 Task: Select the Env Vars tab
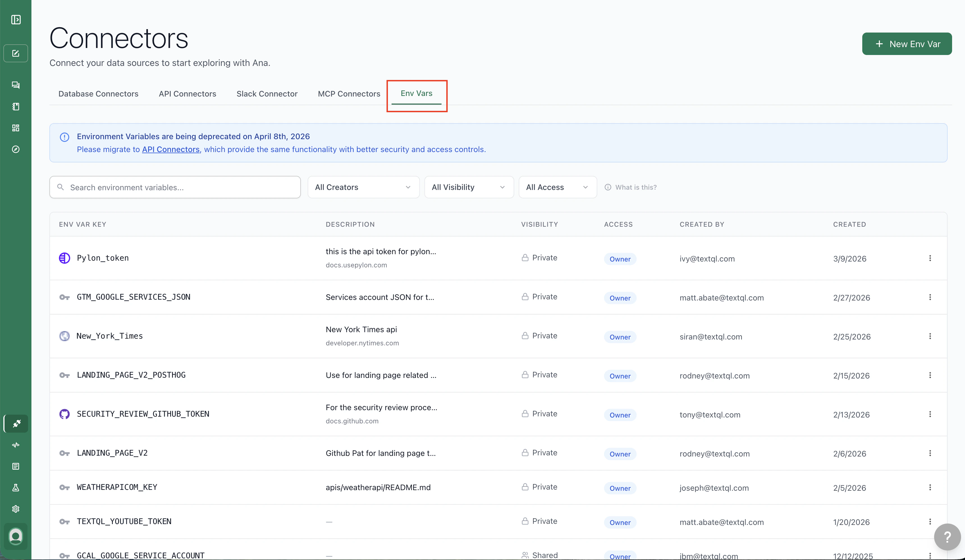pyautogui.click(x=416, y=93)
